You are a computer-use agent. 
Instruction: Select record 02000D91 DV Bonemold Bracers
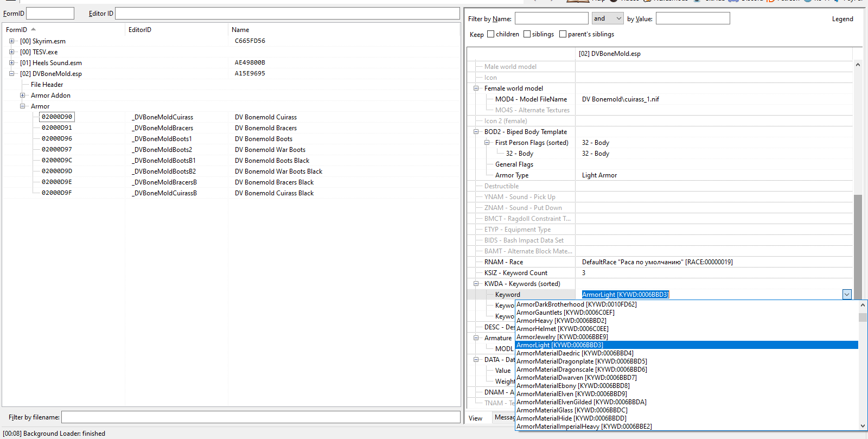tap(57, 128)
